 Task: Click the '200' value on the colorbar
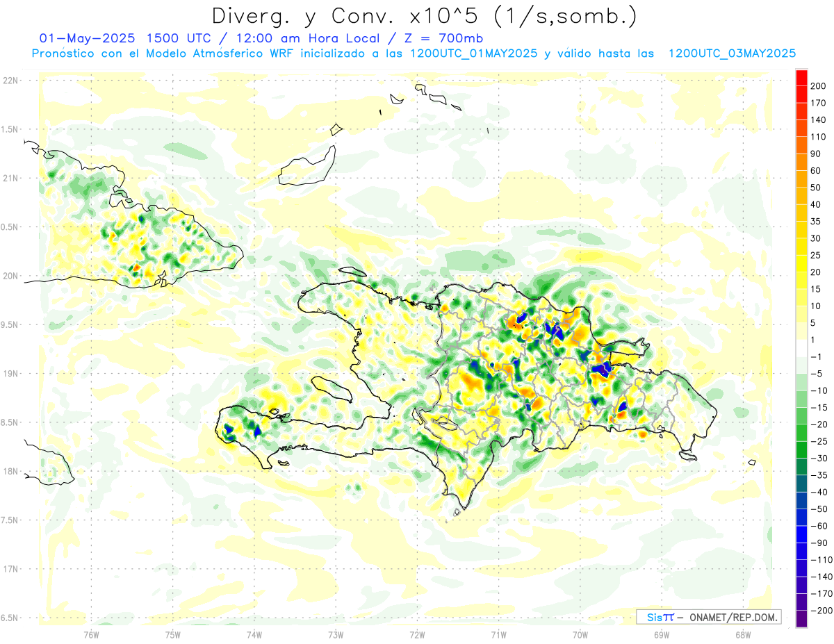(818, 86)
